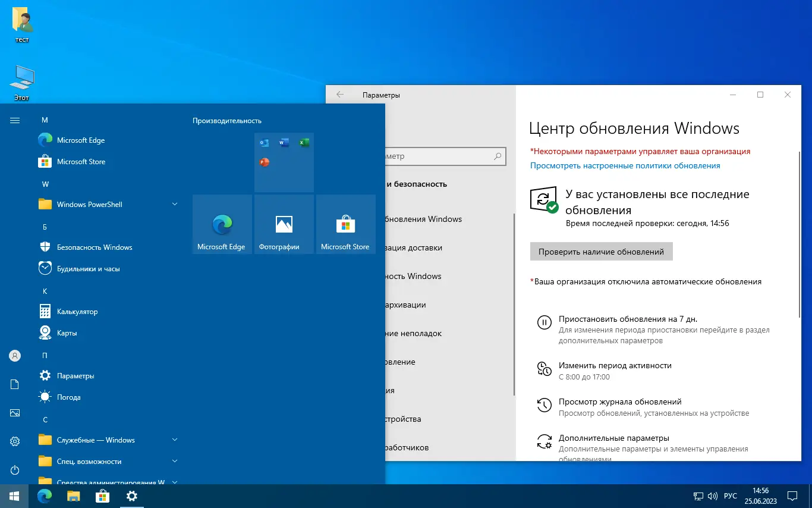This screenshot has height=508, width=812.
Task: Open Просмотреть настроенные политики обновления link
Action: [x=625, y=166]
